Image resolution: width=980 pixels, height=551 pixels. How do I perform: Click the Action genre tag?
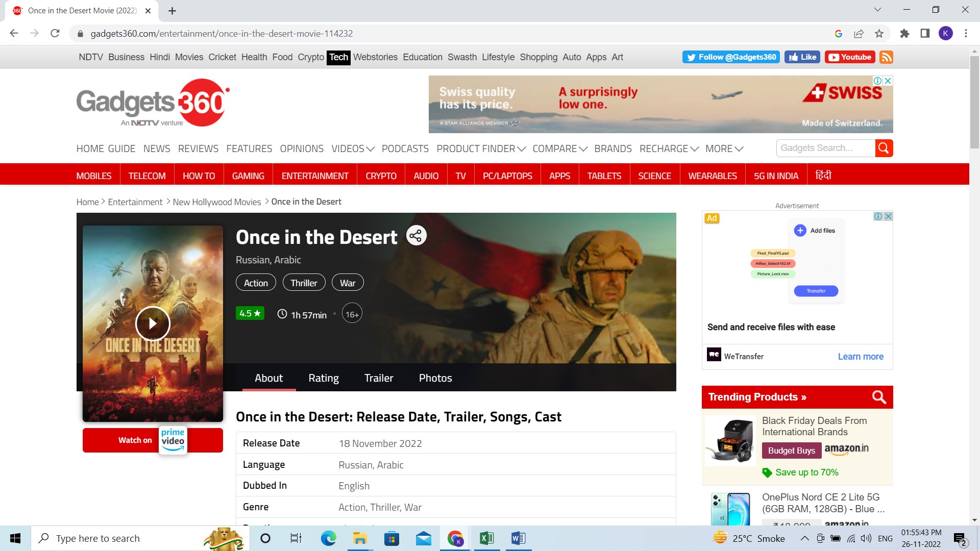coord(256,283)
